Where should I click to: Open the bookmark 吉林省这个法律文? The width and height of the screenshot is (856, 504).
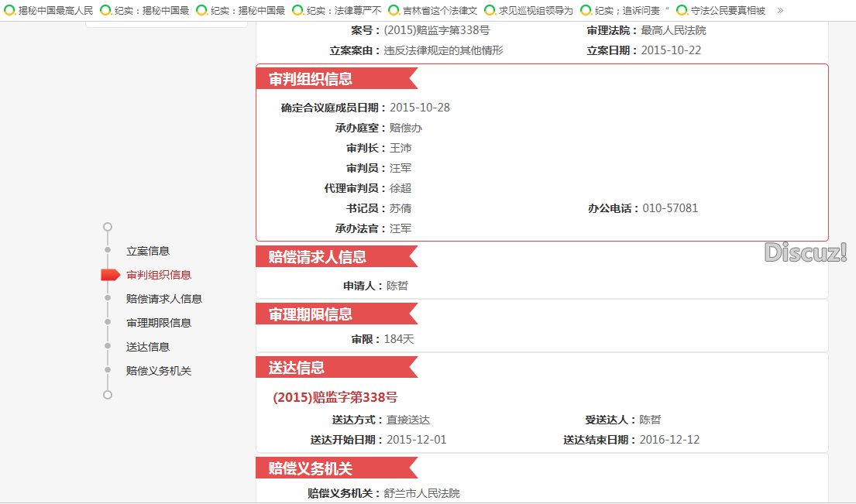tap(434, 10)
